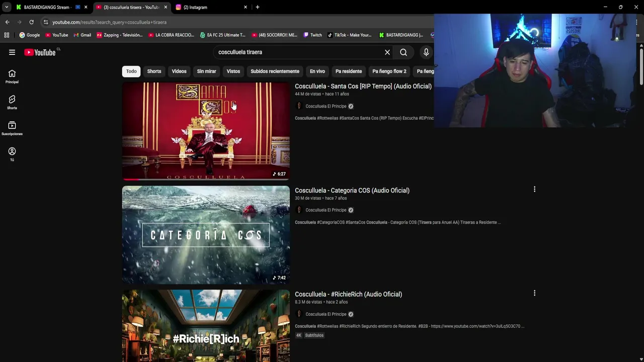Image resolution: width=644 pixels, height=362 pixels.
Task: Open title Cosculluela - Categoria COS (Audio Oficial)
Action: coord(352,191)
